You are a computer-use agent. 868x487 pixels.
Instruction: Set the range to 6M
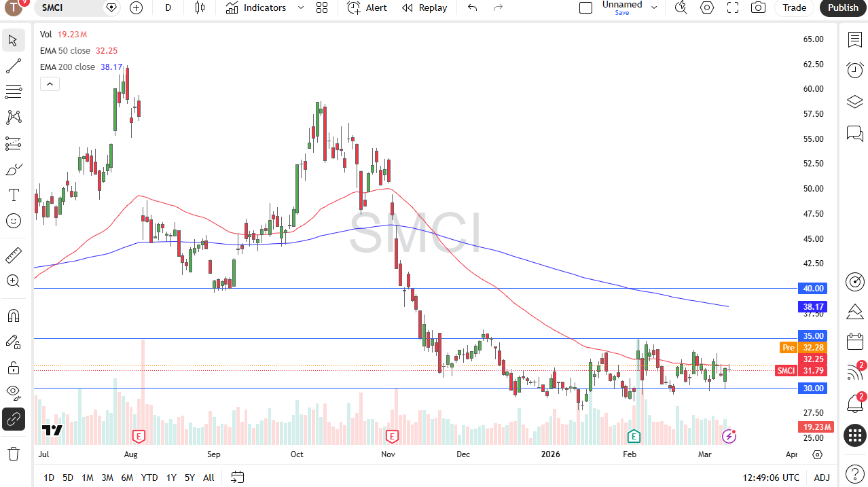pyautogui.click(x=127, y=477)
